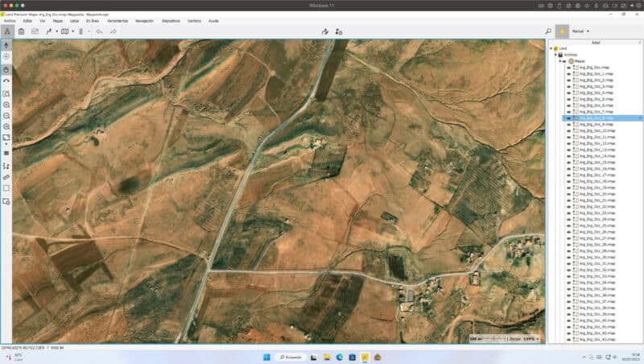Open File Explorer from the taskbar

327,357
